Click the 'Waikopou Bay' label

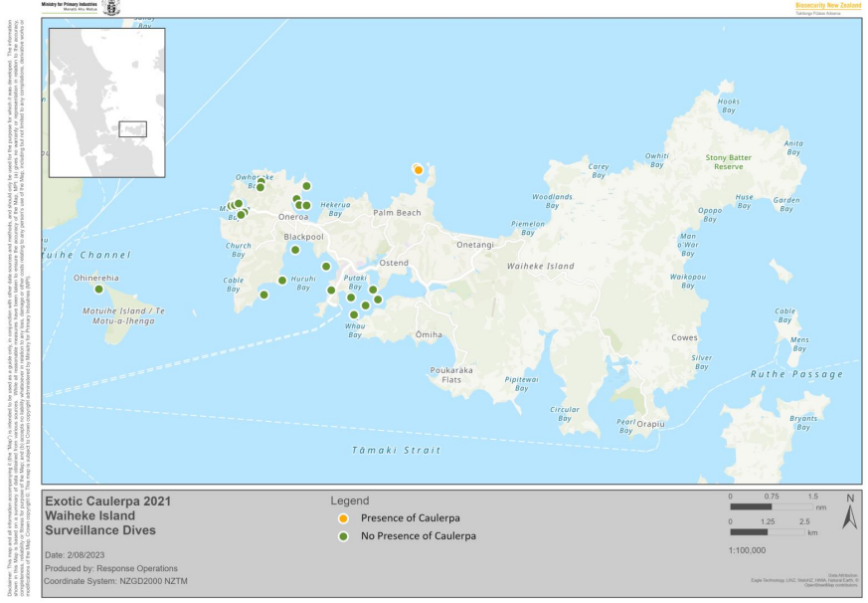coord(687,281)
